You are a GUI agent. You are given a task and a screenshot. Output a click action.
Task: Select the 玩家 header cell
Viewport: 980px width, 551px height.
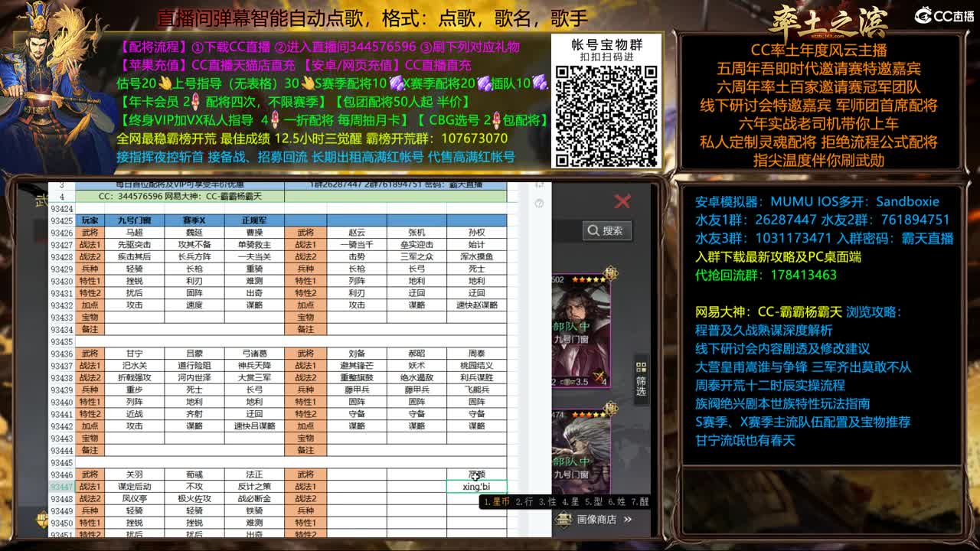coord(90,220)
